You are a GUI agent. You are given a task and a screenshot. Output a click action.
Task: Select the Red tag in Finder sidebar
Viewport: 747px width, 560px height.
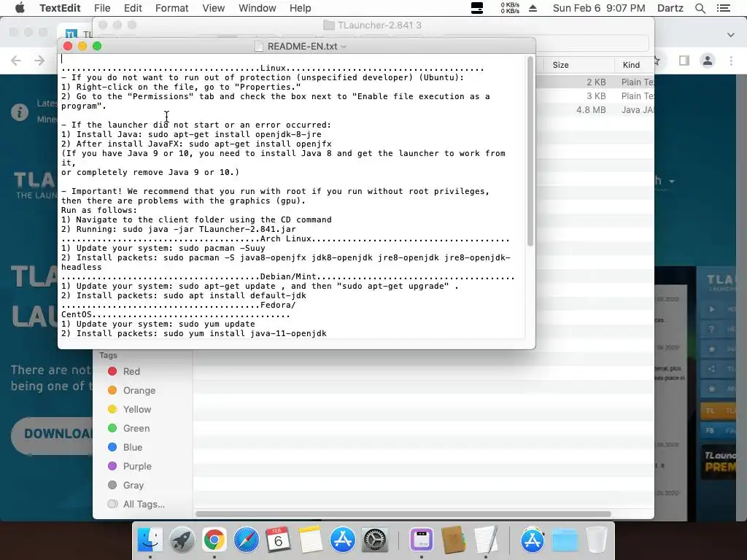click(124, 371)
